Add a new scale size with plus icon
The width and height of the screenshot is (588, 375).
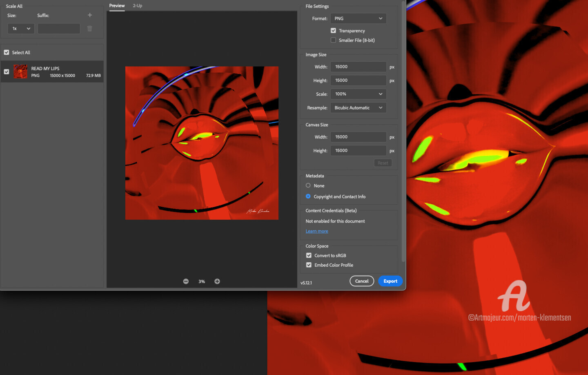point(90,15)
